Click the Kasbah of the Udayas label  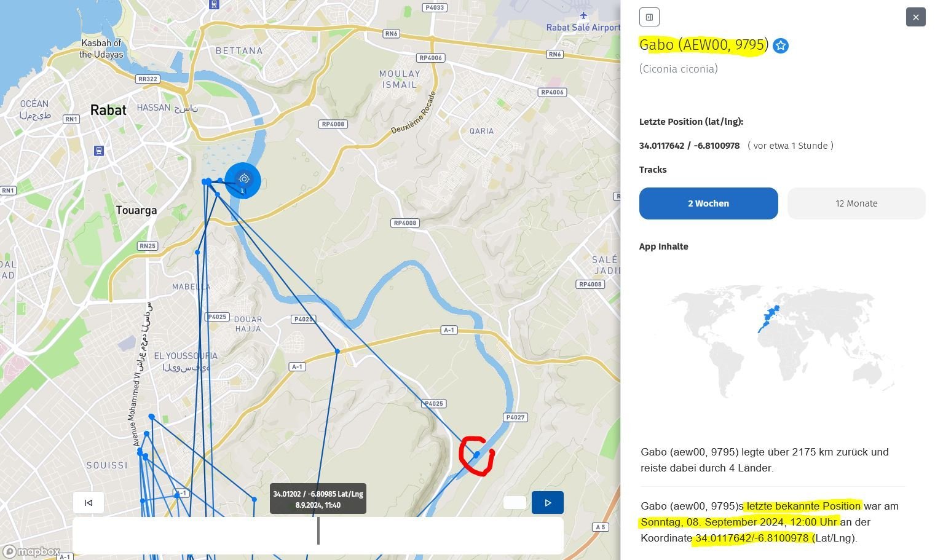click(x=101, y=49)
